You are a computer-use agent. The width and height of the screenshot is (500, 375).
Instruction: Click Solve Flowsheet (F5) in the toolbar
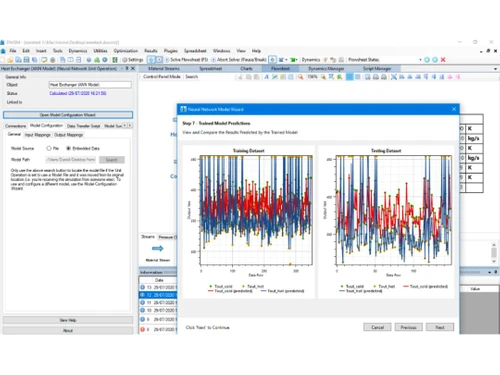coord(187,60)
